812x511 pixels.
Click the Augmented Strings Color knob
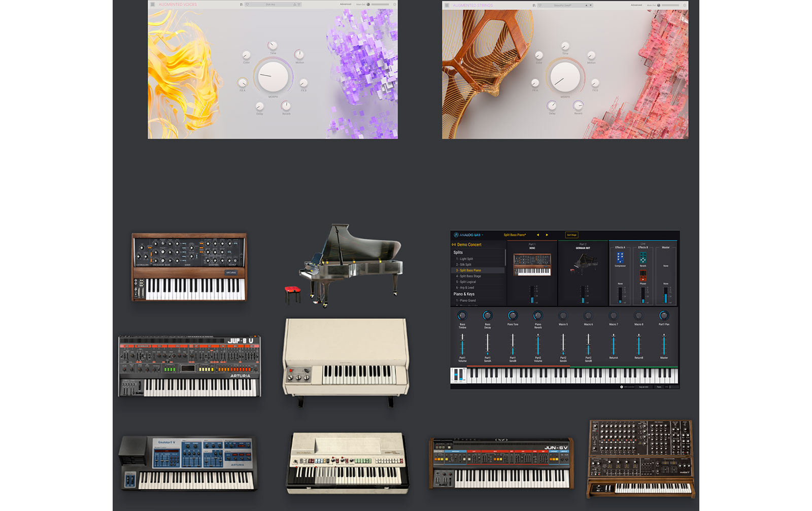539,55
